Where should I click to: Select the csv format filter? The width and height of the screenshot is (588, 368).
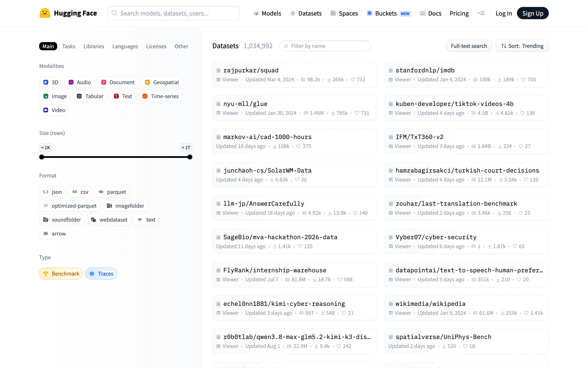pyautogui.click(x=80, y=192)
